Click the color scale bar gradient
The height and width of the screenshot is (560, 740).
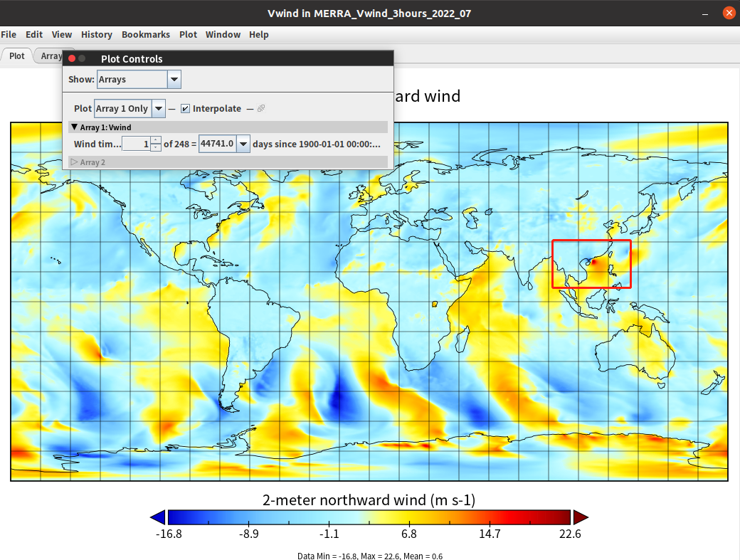click(x=369, y=517)
